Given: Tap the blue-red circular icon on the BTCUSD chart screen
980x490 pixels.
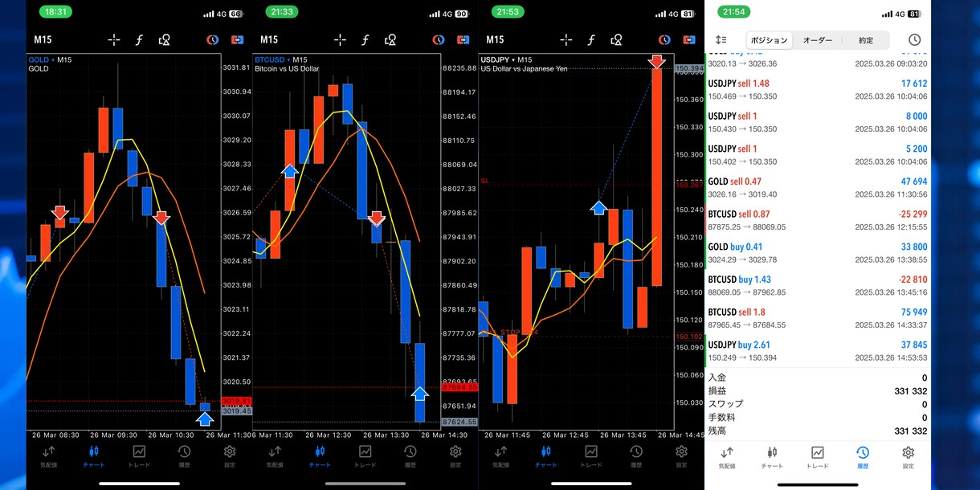Looking at the screenshot, I should pos(439,39).
